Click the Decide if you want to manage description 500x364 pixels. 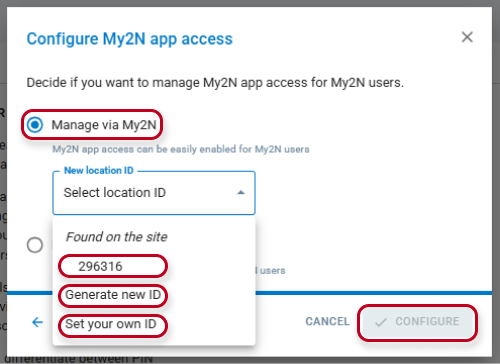tap(215, 83)
